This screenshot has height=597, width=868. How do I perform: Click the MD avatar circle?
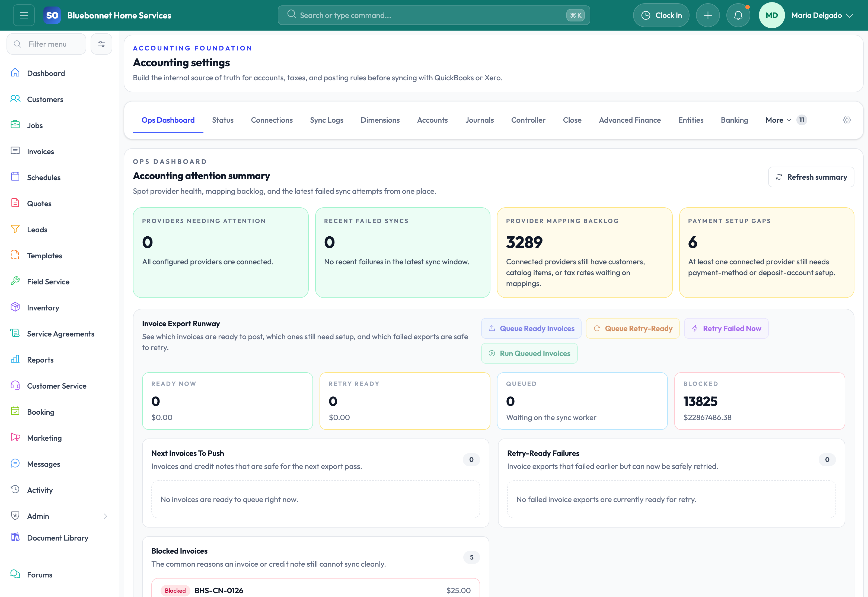pos(771,15)
